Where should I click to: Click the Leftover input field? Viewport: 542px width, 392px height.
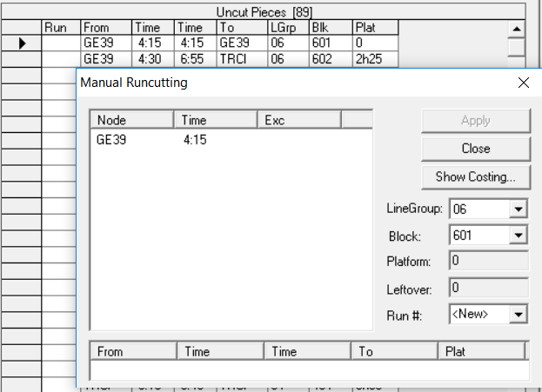coord(489,288)
